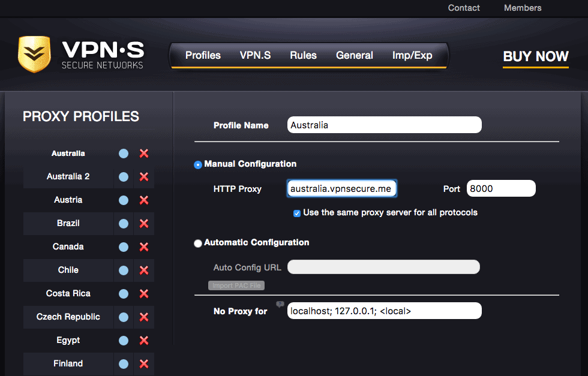The width and height of the screenshot is (588, 376).
Task: Uncheck use same proxy for all protocols
Action: [296, 212]
